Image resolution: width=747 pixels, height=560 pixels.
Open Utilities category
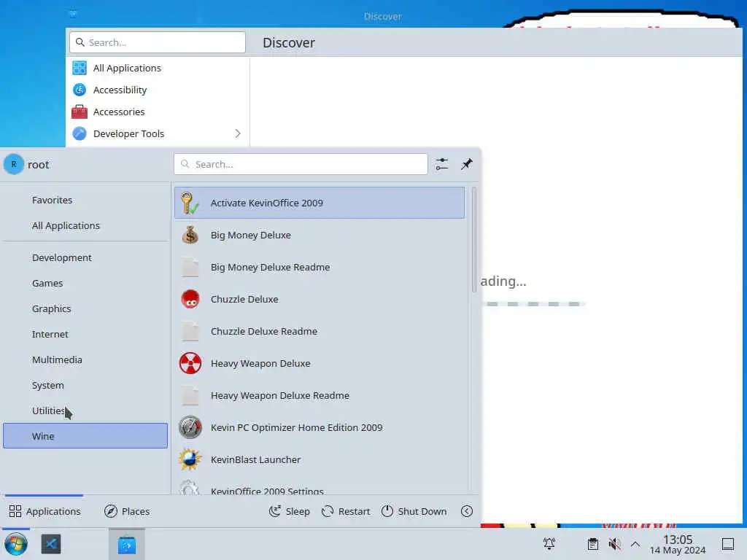click(x=86, y=411)
